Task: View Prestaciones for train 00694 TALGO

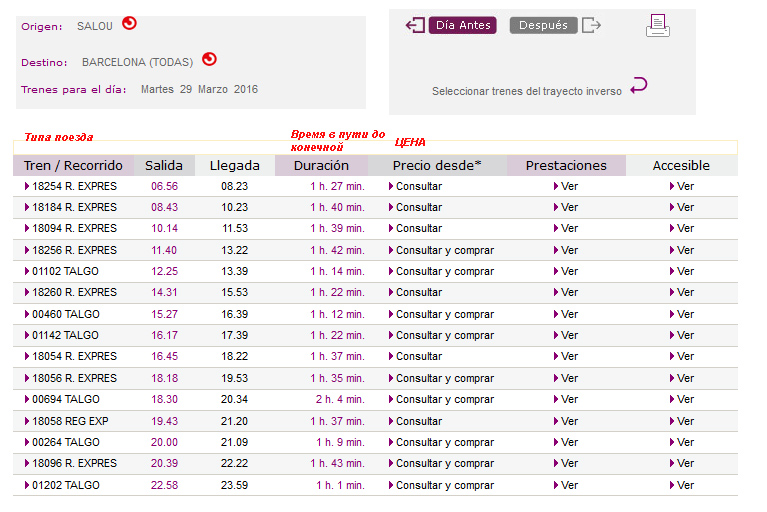Action: 566,400
